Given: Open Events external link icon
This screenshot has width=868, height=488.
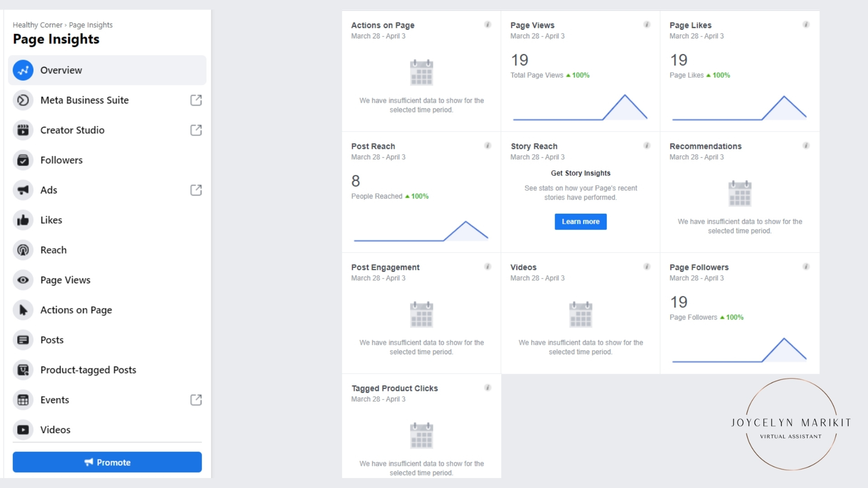Looking at the screenshot, I should 196,400.
